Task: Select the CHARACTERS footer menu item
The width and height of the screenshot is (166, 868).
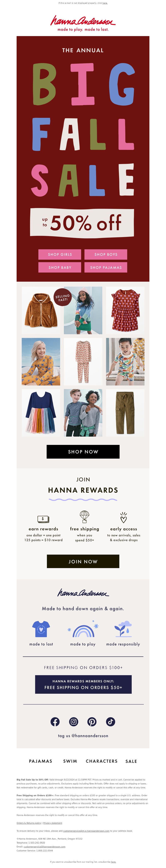Action: pos(101,761)
